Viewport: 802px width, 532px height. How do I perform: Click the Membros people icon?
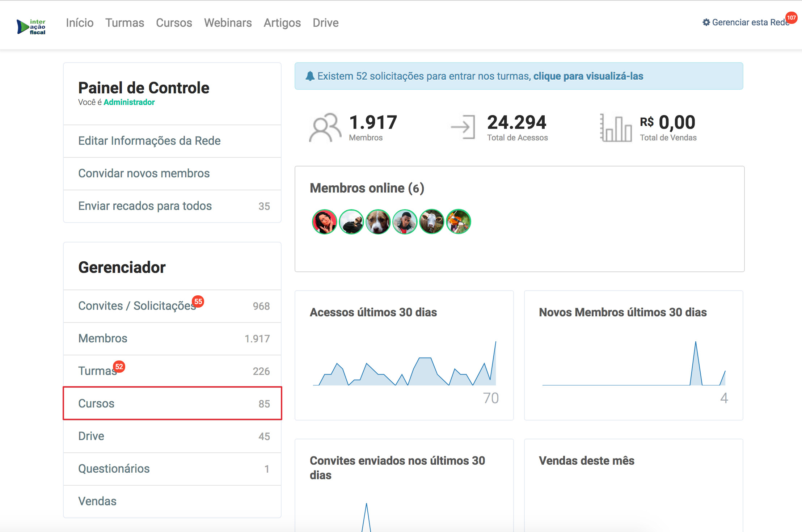[325, 128]
